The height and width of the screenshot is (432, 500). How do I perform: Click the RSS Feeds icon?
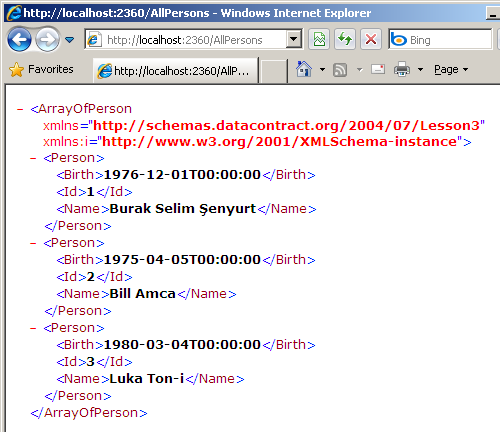340,70
